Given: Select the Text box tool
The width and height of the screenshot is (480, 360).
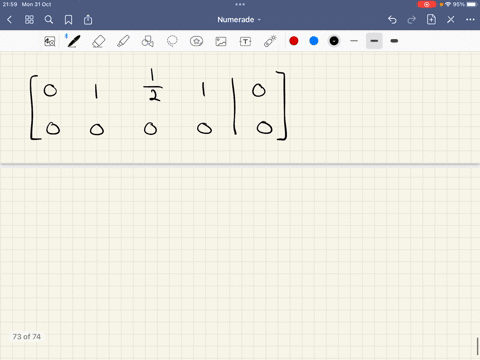Looking at the screenshot, I should 245,41.
